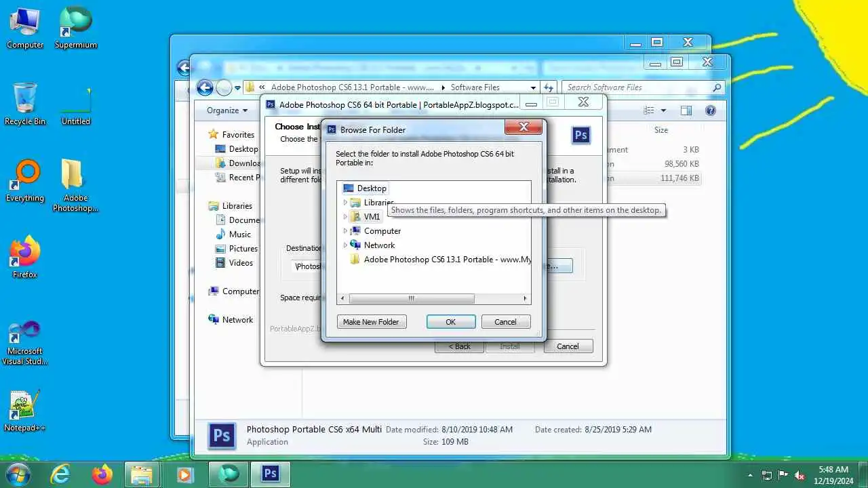Screen dimensions: 868x488
Task: Expand Computer node in folder tree
Action: [x=345, y=231]
